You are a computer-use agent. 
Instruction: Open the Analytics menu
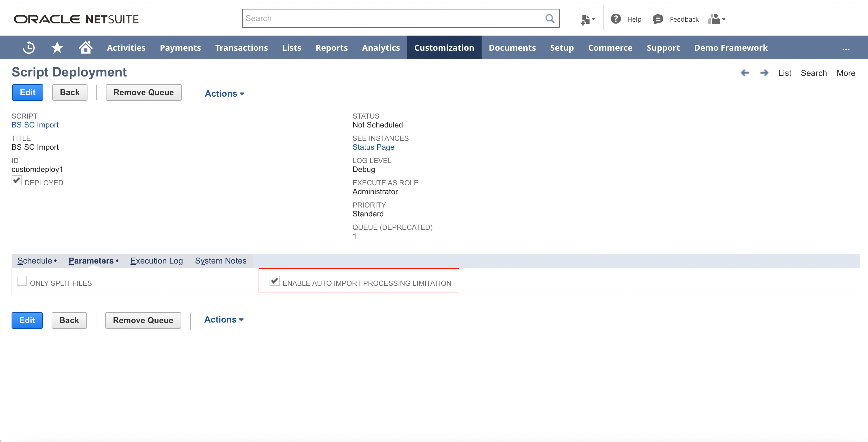click(381, 47)
